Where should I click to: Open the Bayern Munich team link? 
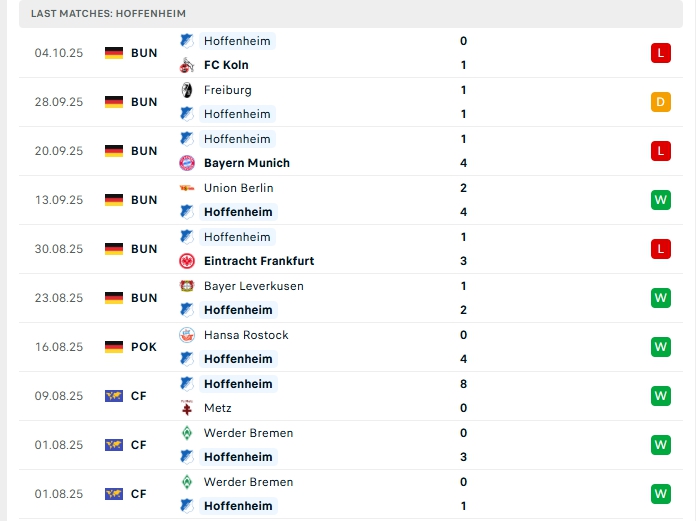click(246, 163)
